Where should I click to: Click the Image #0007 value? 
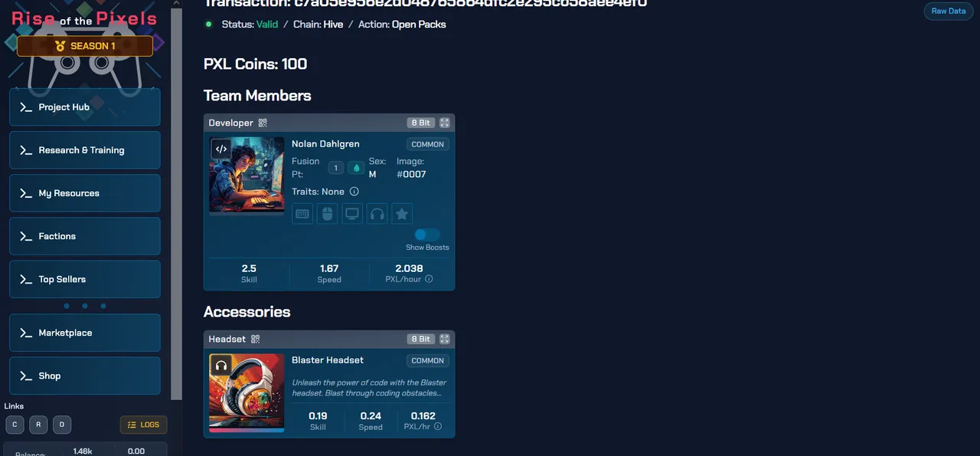(411, 174)
